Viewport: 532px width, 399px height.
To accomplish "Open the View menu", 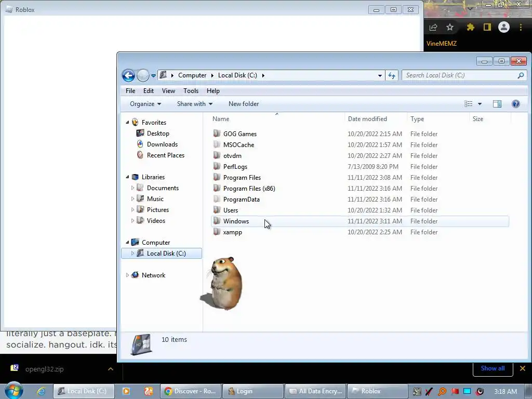I will [168, 91].
